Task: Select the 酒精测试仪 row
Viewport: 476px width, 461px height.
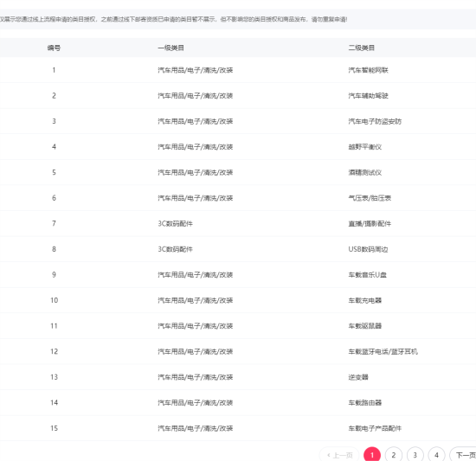Action: click(x=238, y=172)
